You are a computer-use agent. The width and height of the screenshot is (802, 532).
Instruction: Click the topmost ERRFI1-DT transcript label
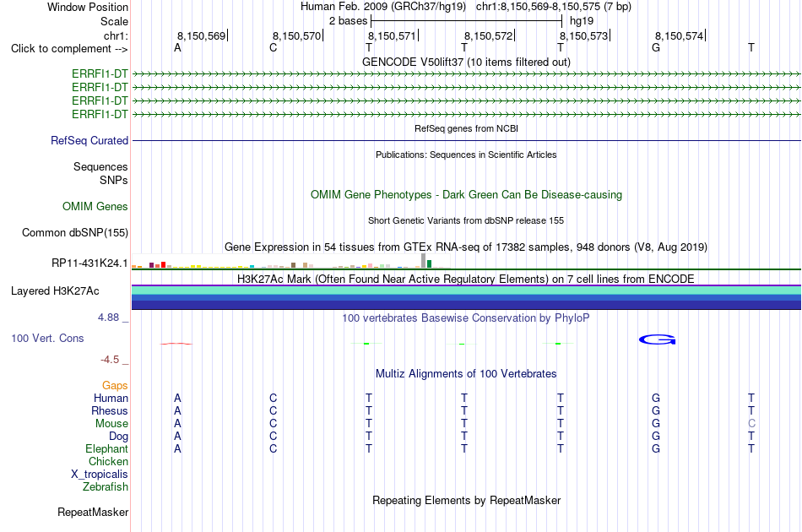(100, 73)
